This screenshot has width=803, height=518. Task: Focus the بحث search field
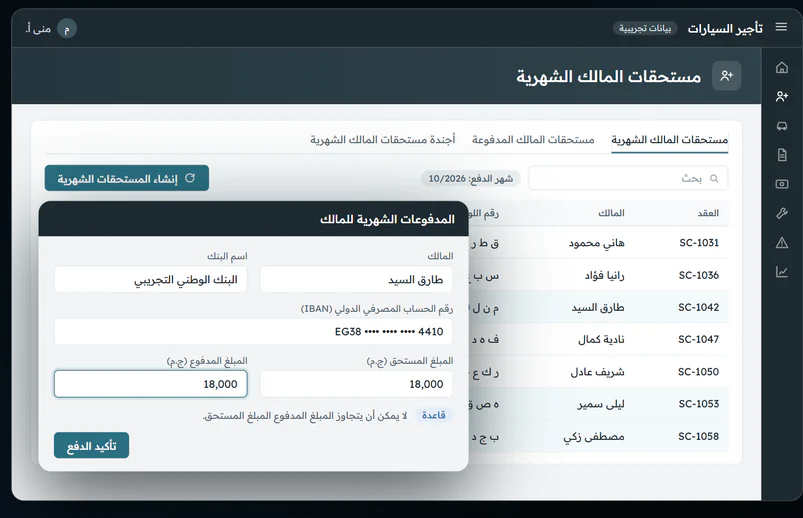[x=628, y=178]
